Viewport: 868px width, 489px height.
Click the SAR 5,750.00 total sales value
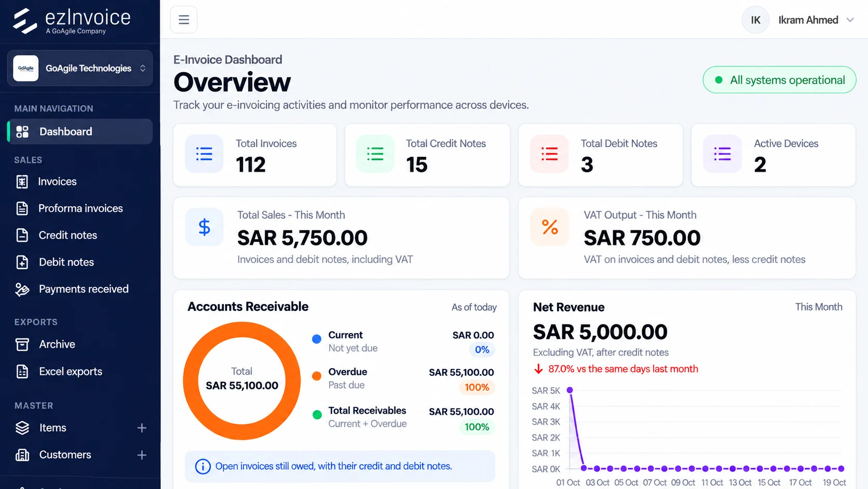click(x=302, y=238)
